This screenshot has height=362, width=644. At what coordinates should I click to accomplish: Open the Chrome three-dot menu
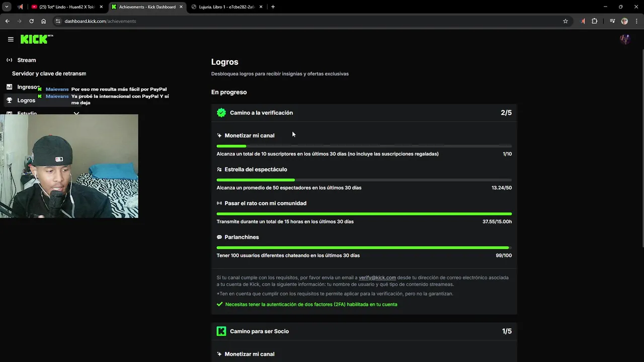pyautogui.click(x=636, y=21)
